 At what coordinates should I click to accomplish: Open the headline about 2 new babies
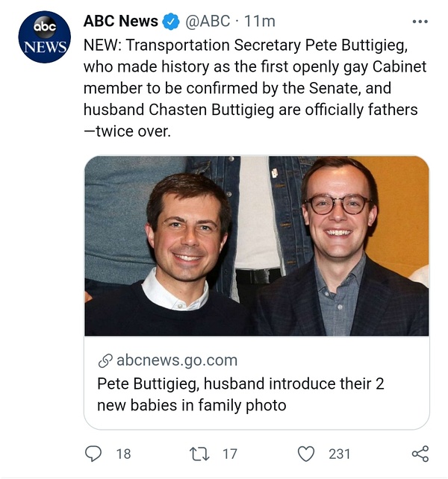[x=239, y=395]
